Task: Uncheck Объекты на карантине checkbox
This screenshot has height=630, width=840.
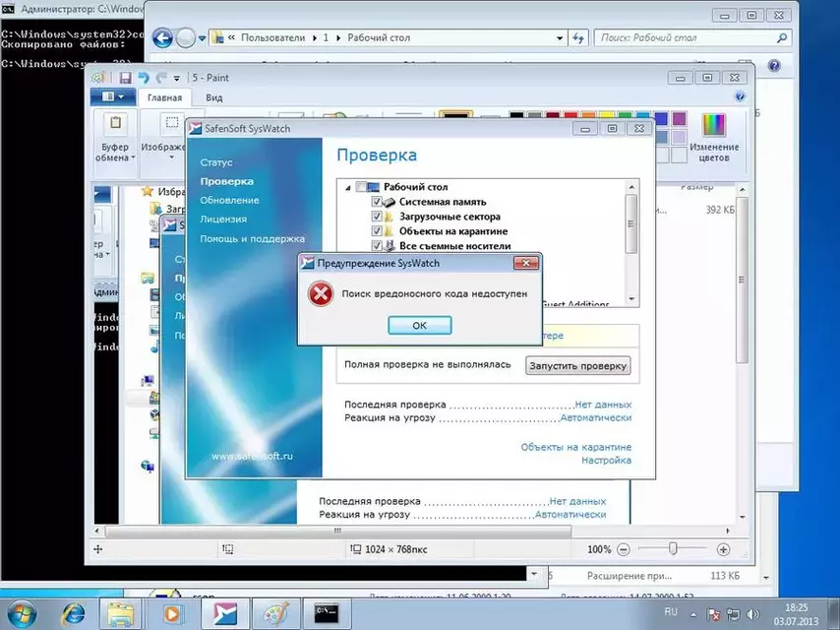Action: click(377, 231)
